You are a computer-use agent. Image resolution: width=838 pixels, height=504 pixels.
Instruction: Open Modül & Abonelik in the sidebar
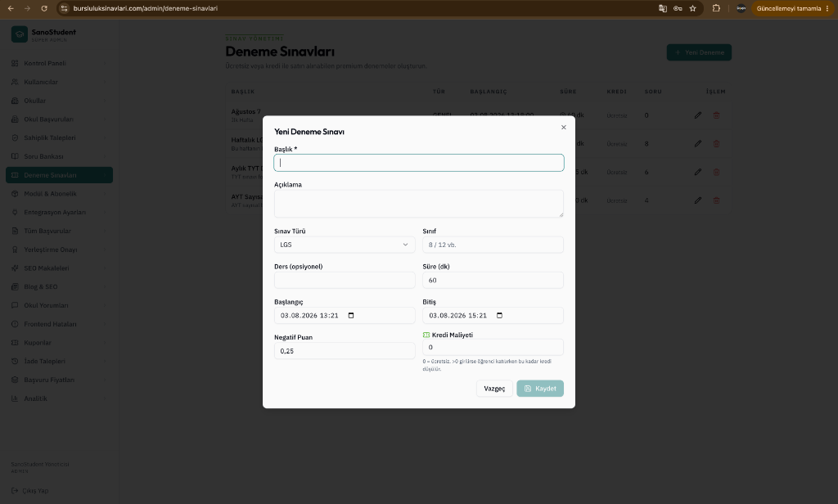coord(59,193)
